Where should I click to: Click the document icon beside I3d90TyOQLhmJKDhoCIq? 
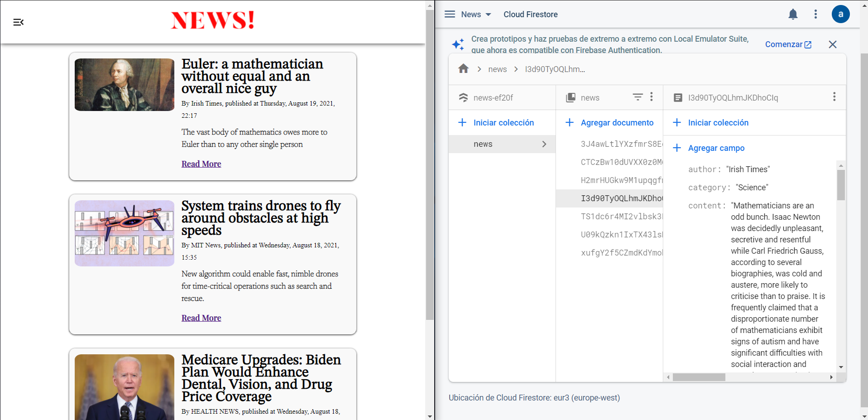point(678,97)
